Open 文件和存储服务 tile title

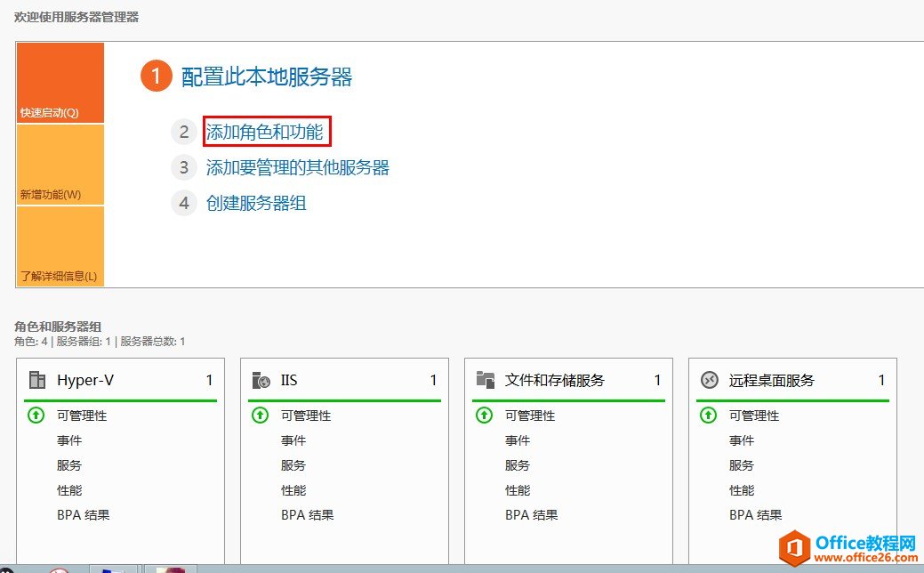click(555, 380)
